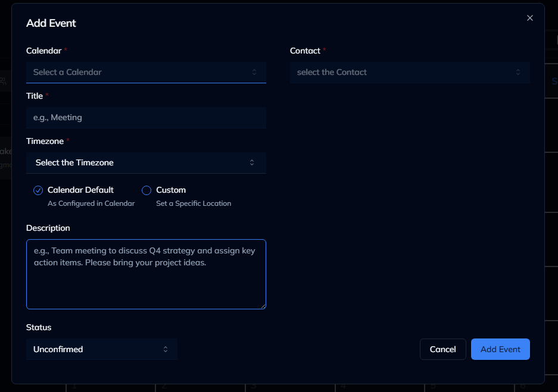Open the Select a Calendar dropdown

[146, 72]
